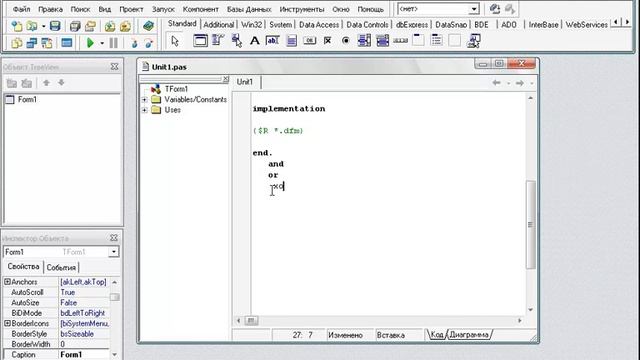
Task: Open the Проект menu
Action: (x=131, y=9)
